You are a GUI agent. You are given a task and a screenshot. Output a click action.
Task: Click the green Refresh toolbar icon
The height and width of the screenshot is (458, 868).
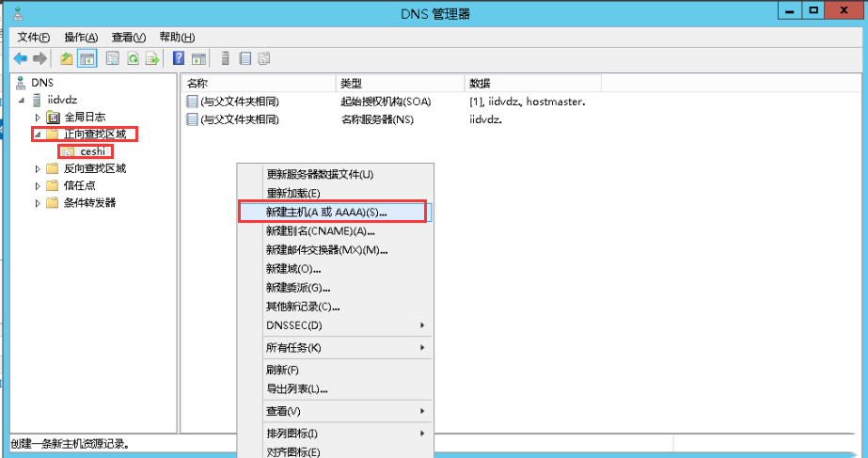pyautogui.click(x=133, y=58)
